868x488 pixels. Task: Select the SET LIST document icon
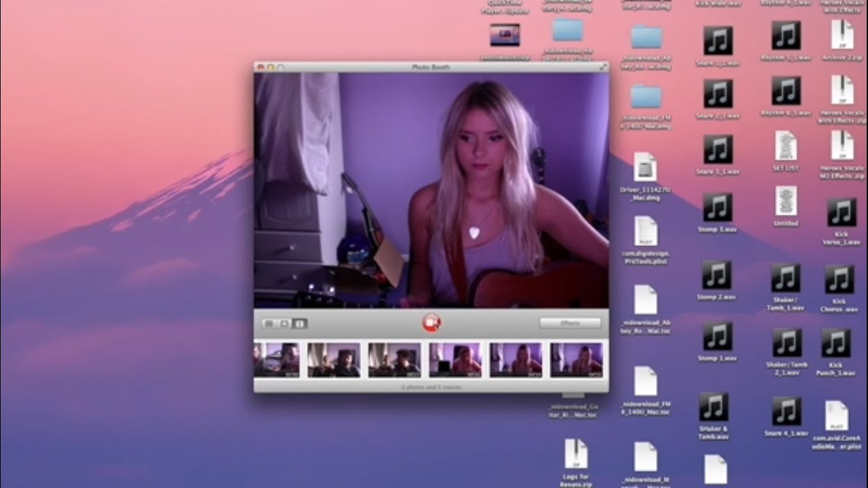click(x=786, y=146)
